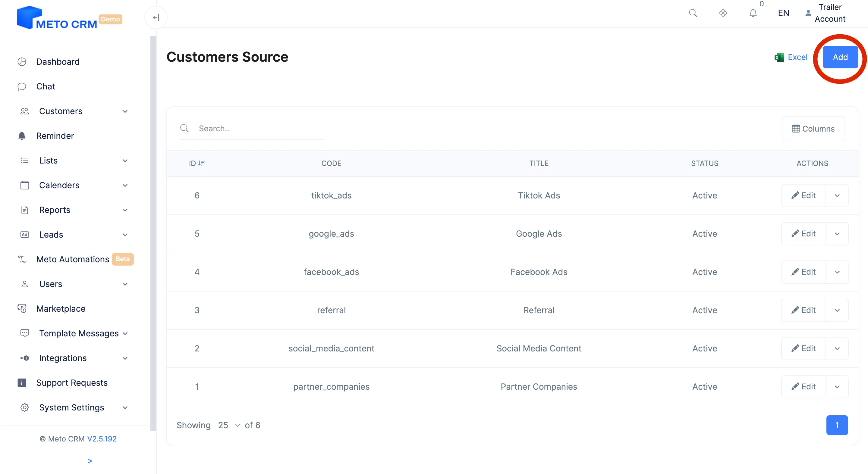Click the Excel spreadsheet icon
The image size is (868, 474).
779,57
